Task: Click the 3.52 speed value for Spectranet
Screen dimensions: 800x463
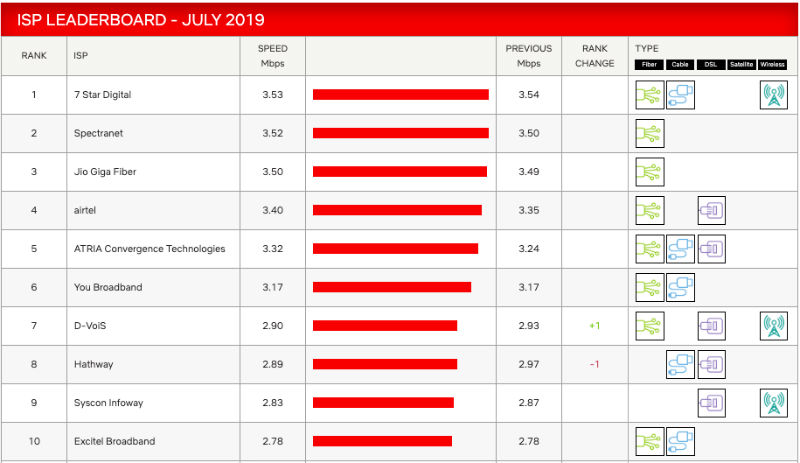Action: pos(272,133)
